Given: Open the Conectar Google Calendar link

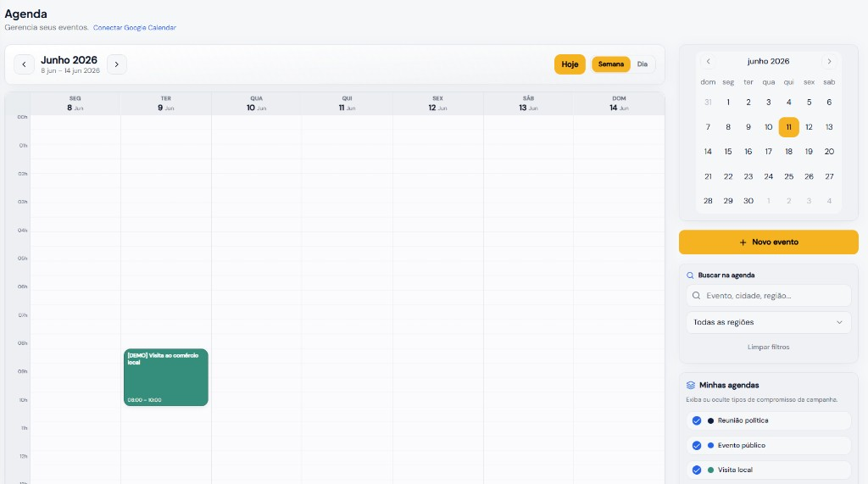Looking at the screenshot, I should pyautogui.click(x=135, y=28).
